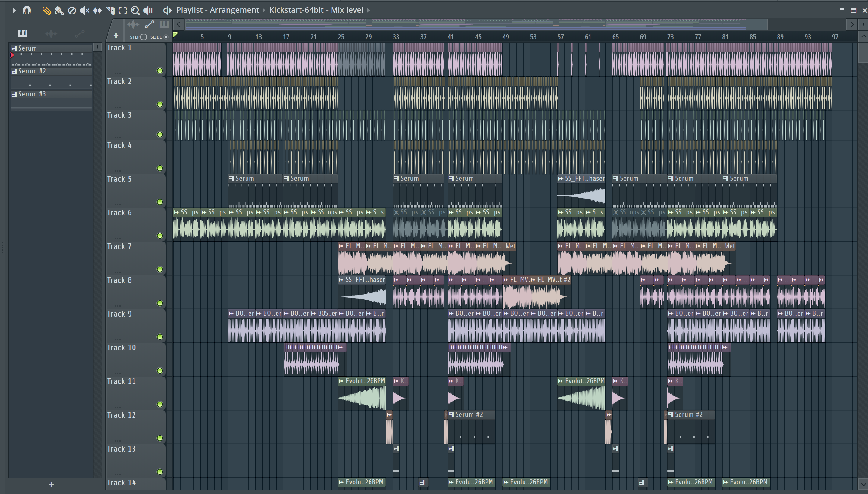868x494 pixels.
Task: Toggle the magnet snap-to-grid icon
Action: click(x=27, y=11)
